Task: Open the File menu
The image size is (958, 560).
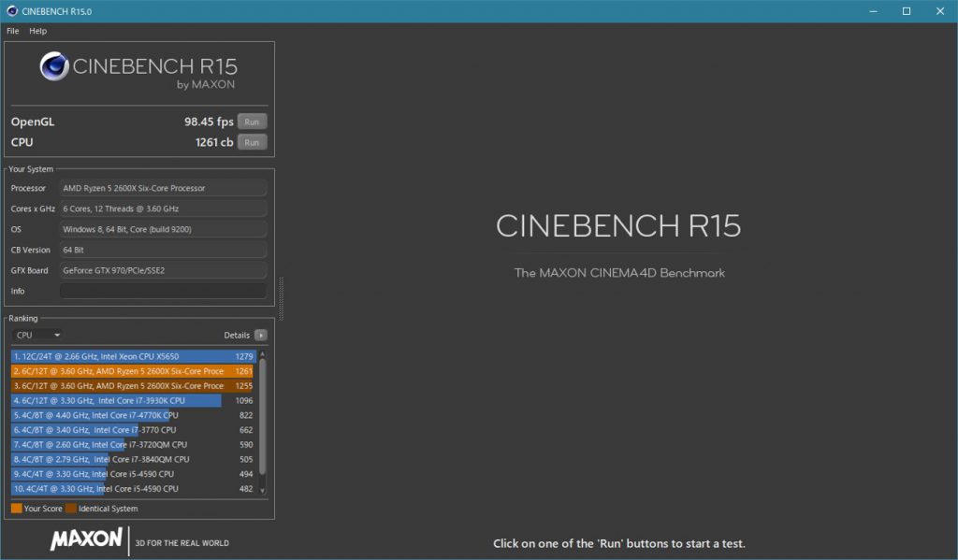Action: pyautogui.click(x=13, y=31)
